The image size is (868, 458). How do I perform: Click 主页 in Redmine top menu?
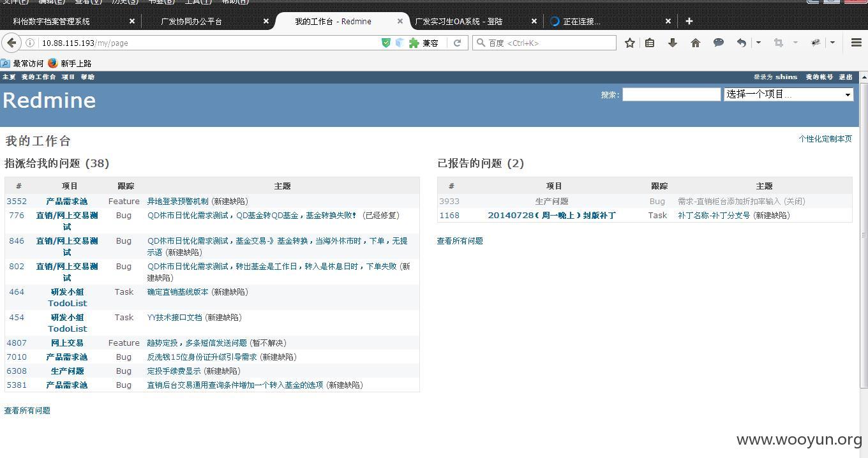click(x=9, y=77)
